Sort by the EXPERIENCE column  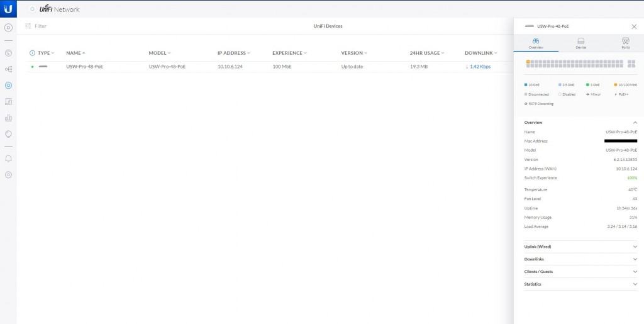pos(289,53)
